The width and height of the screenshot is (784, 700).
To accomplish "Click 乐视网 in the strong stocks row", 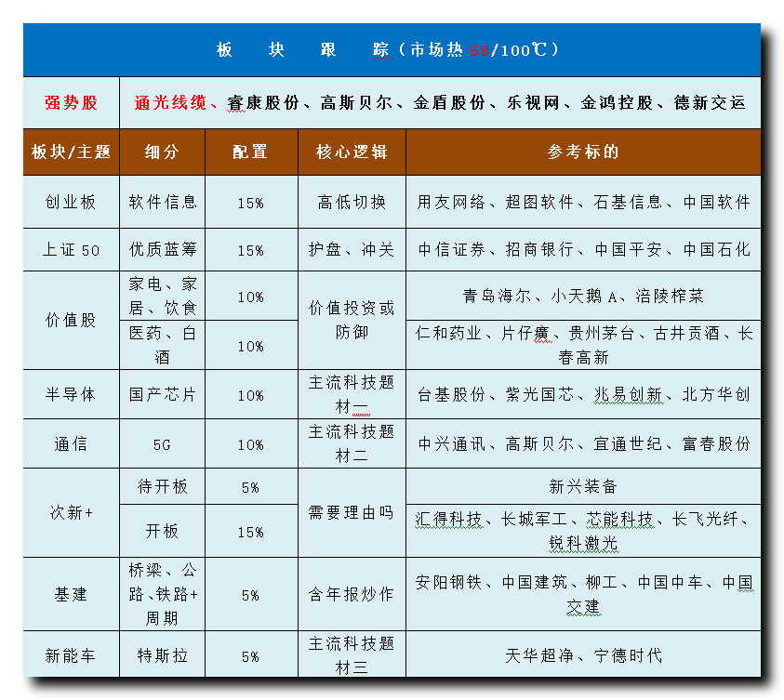I will [x=533, y=102].
